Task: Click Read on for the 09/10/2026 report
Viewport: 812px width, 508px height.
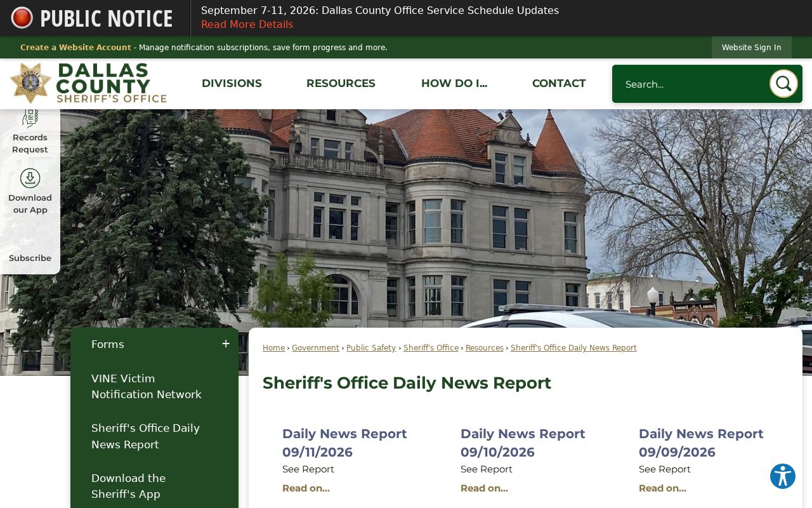Action: click(484, 488)
